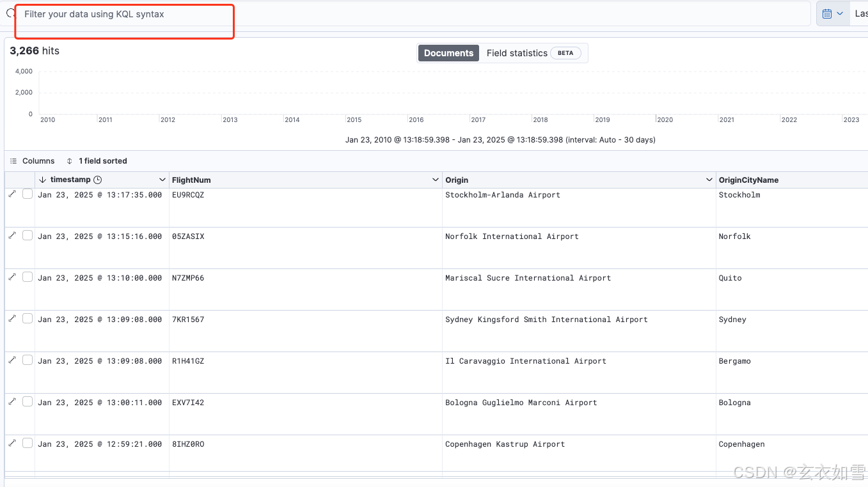868x487 pixels.
Task: Click the Origin column header label
Action: 457,180
